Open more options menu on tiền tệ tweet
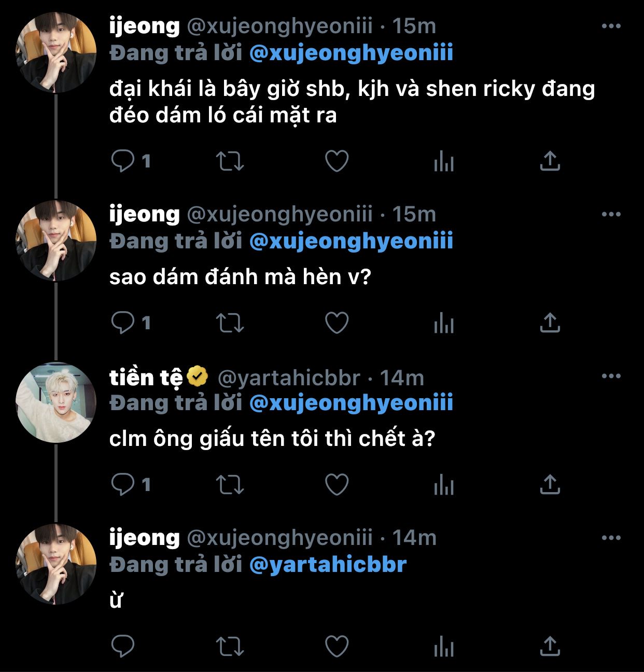Screen dimensions: 644x672 pyautogui.click(x=611, y=376)
